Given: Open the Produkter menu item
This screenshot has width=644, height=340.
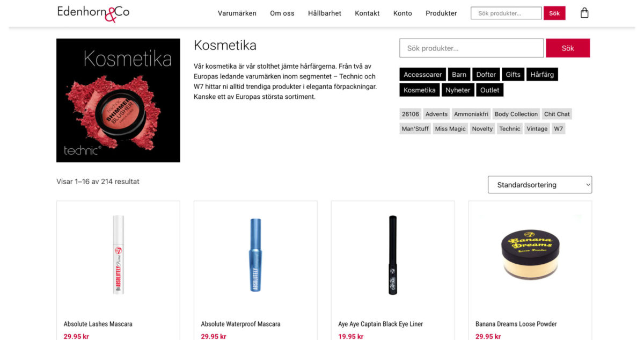Looking at the screenshot, I should tap(441, 13).
